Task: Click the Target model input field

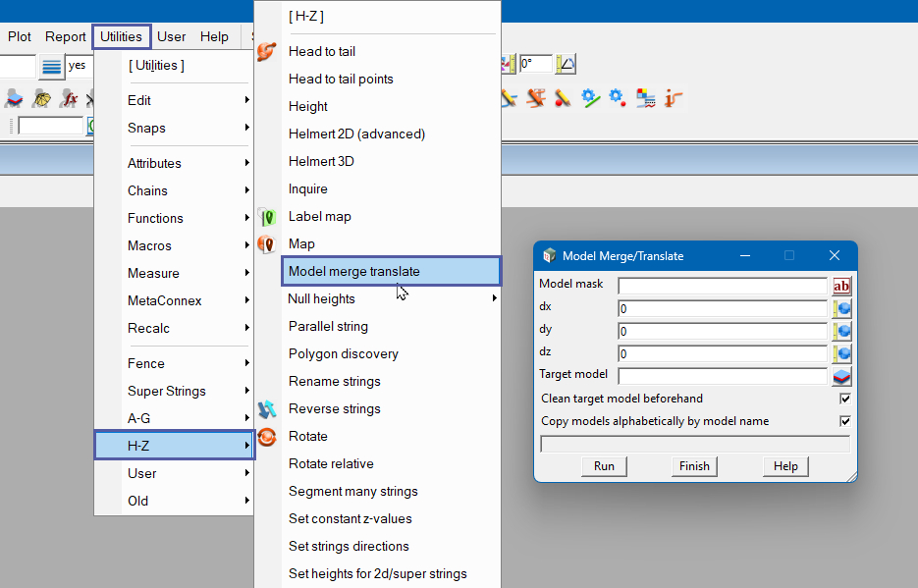Action: tap(722, 376)
